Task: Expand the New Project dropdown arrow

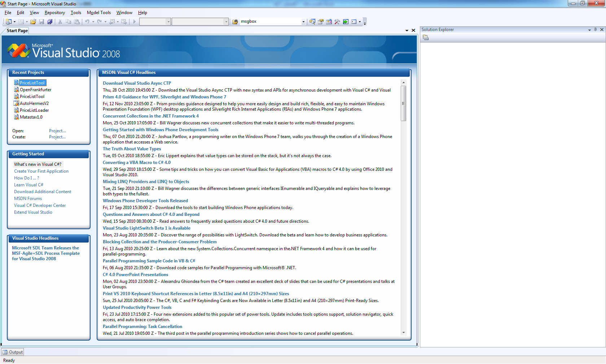Action: pos(14,22)
